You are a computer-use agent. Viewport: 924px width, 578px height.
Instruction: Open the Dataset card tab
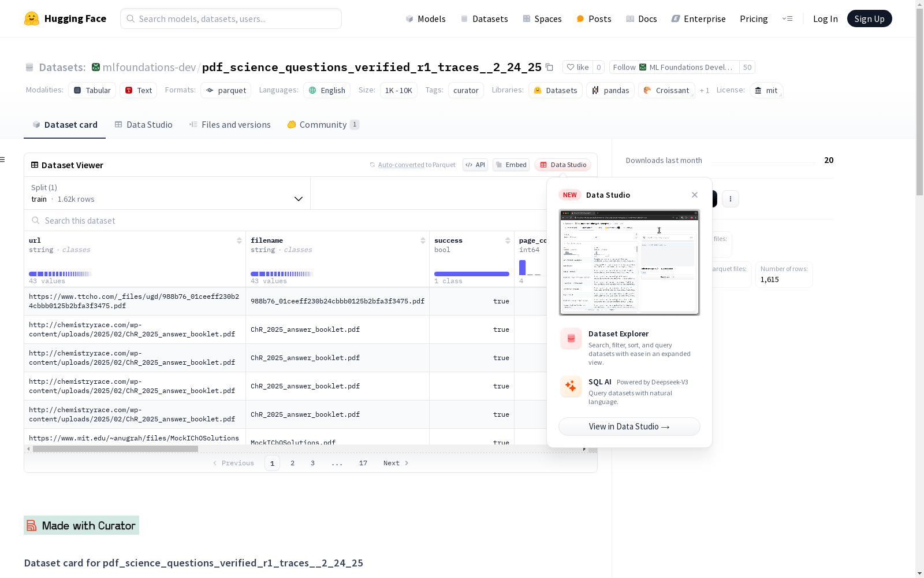point(65,124)
